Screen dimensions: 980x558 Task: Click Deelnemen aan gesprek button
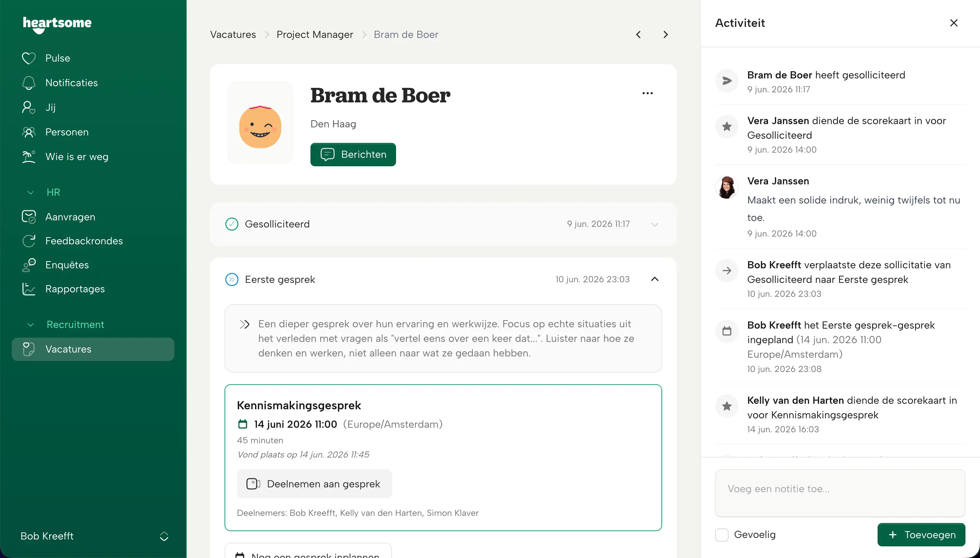tap(314, 484)
